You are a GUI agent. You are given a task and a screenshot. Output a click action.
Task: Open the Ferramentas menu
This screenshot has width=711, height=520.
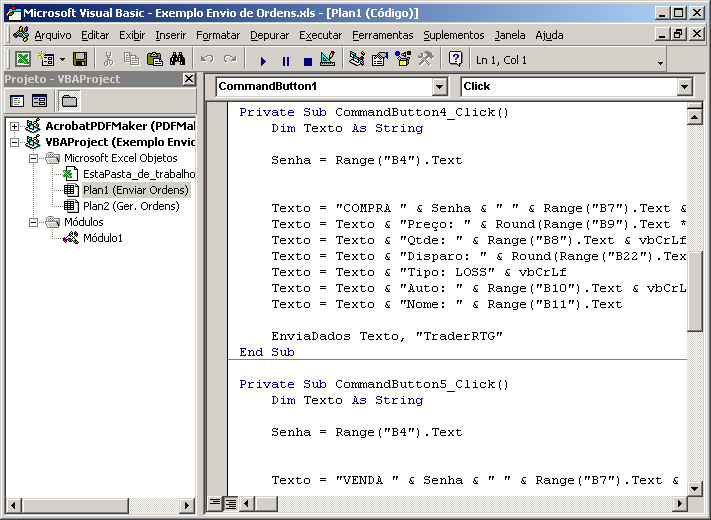(x=383, y=35)
